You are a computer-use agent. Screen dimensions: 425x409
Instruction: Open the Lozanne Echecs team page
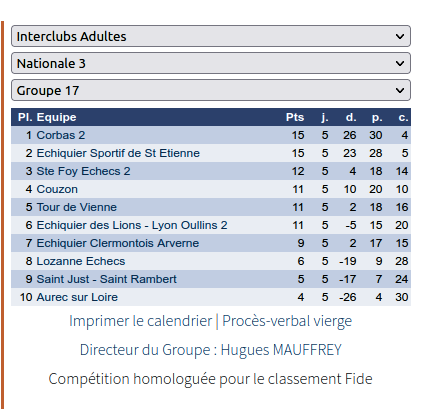(81, 261)
